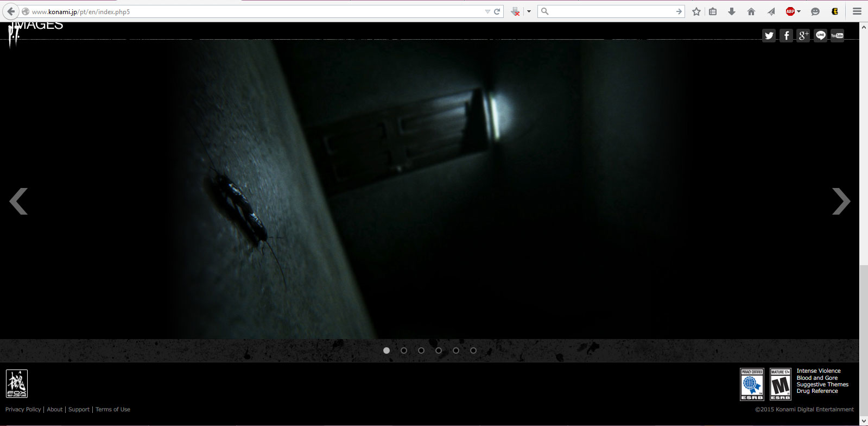This screenshot has width=868, height=426.
Task: Click the ESRB Mature 17+ rating badge
Action: [781, 384]
